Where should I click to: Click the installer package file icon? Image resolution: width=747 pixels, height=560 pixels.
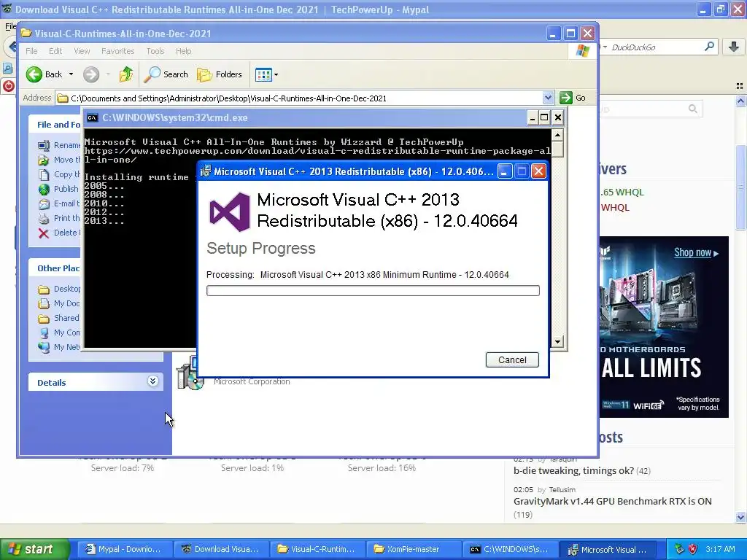coord(189,374)
